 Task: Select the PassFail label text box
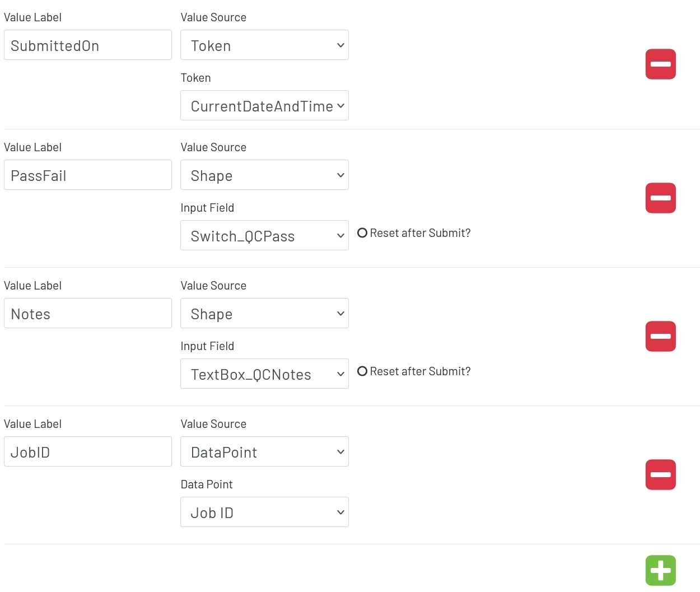tap(87, 175)
